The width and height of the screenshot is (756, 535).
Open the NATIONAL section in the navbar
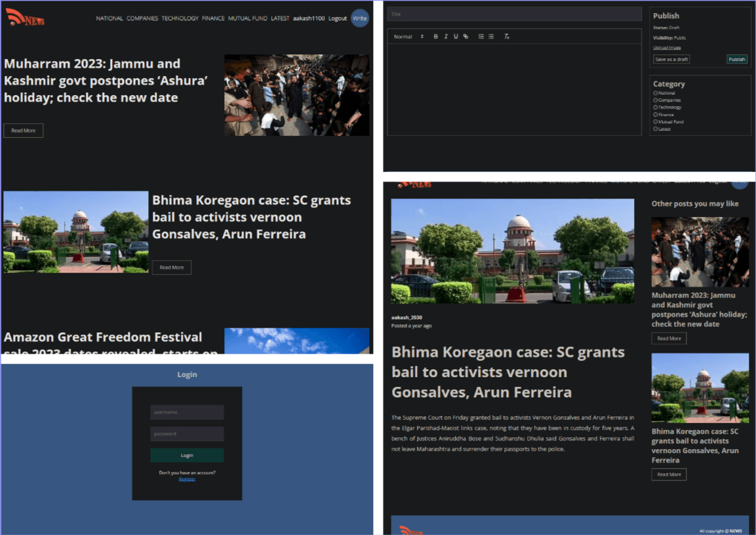[109, 18]
